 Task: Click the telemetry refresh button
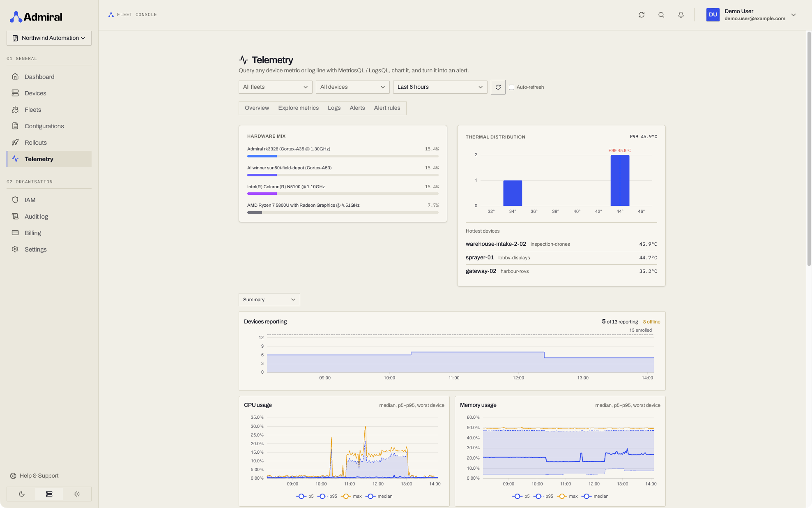(x=498, y=87)
